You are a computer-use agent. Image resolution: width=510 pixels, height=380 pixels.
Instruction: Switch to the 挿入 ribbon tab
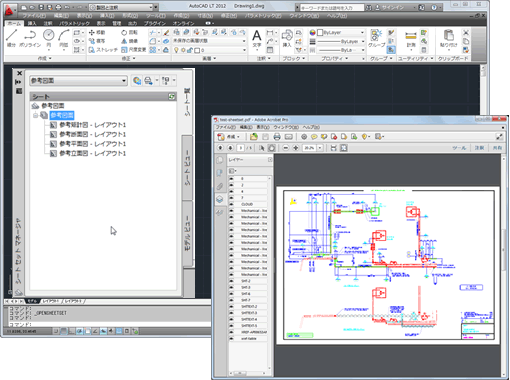tap(32, 23)
